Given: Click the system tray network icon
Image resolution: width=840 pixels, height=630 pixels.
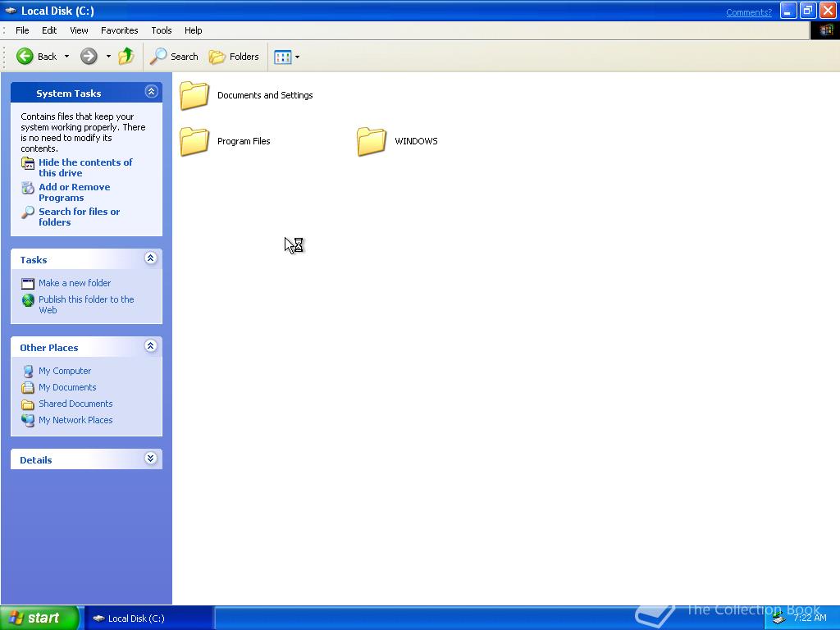Looking at the screenshot, I should pos(779,619).
